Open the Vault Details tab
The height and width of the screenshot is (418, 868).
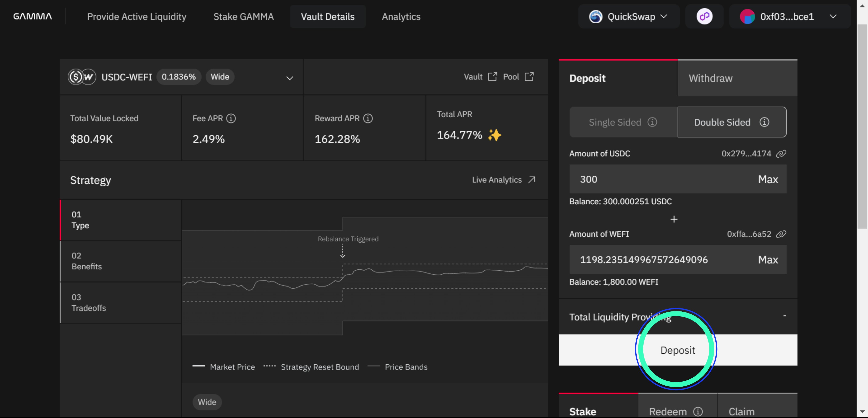[x=328, y=17]
